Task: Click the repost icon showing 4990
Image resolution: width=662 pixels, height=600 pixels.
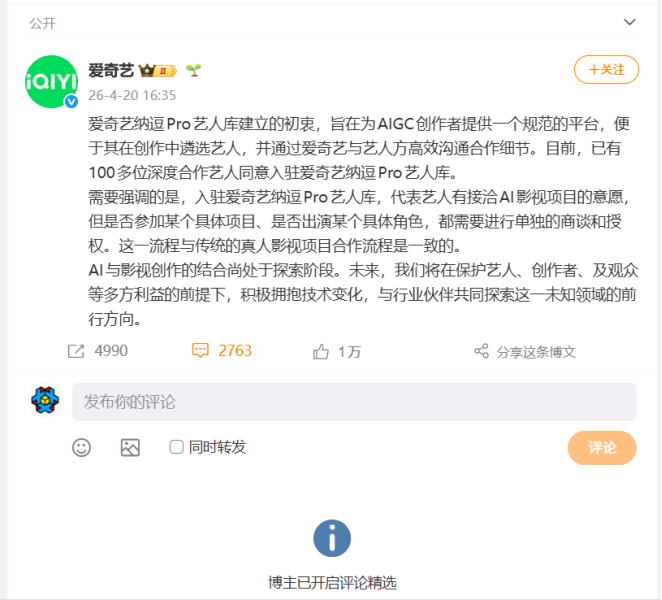Action: 76,351
